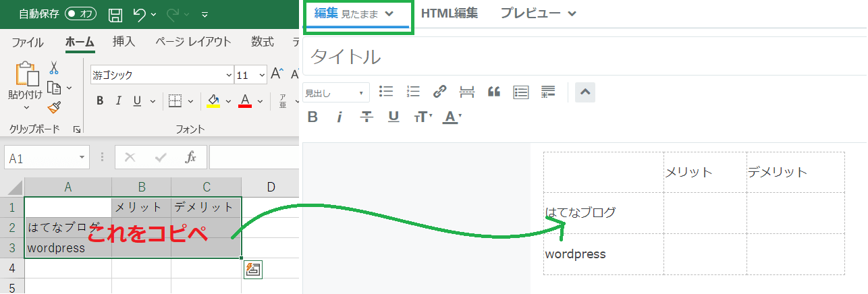
Task: Open the ページ レイアウト ribbon tab
Action: click(x=193, y=42)
